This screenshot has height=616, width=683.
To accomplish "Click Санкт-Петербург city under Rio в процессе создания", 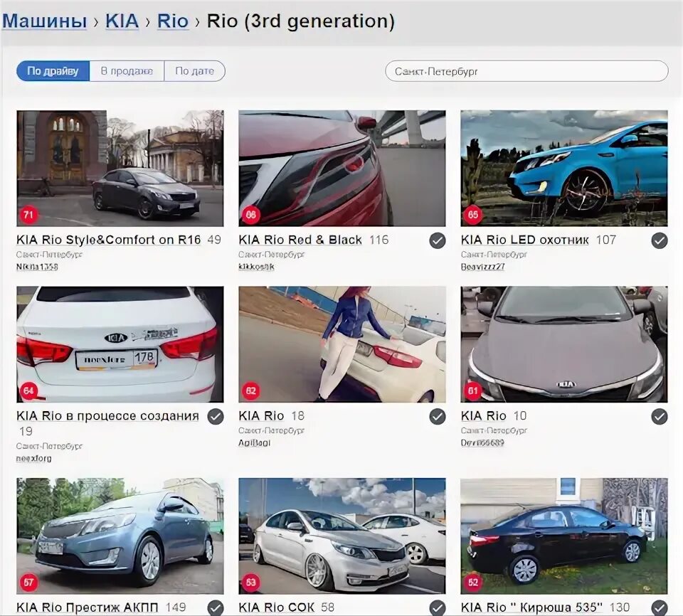I will pos(49,446).
